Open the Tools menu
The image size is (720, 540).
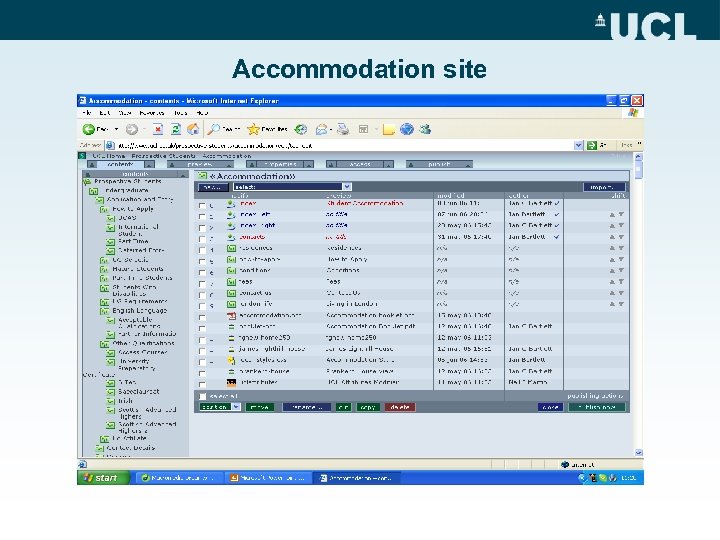(x=180, y=112)
